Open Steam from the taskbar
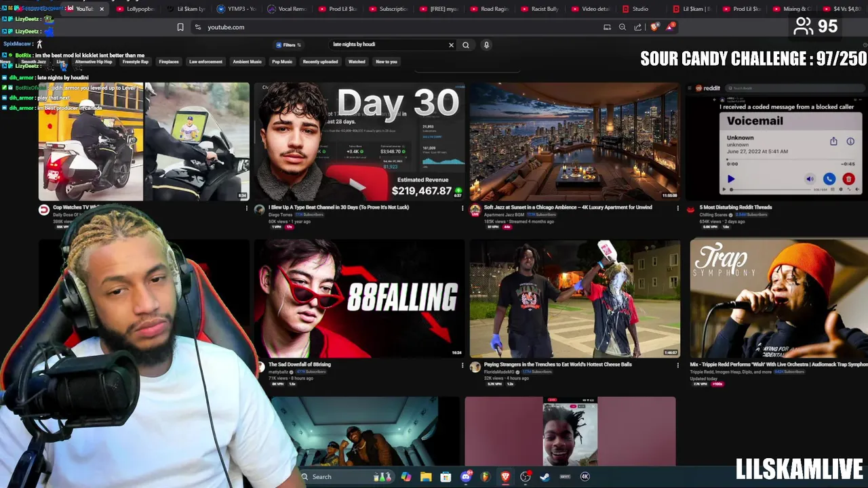Image resolution: width=868 pixels, height=488 pixels. tap(545, 476)
